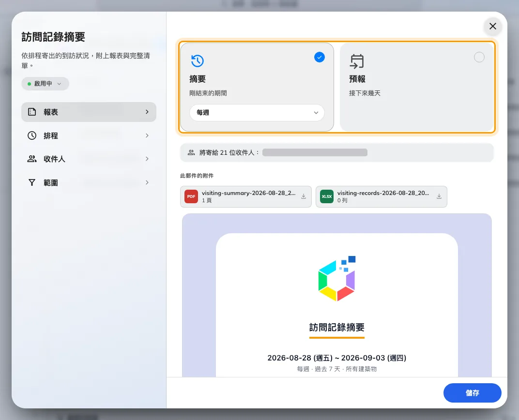Download the visiting-summary PDF attachment
Screen dimensions: 519x420
tap(304, 196)
